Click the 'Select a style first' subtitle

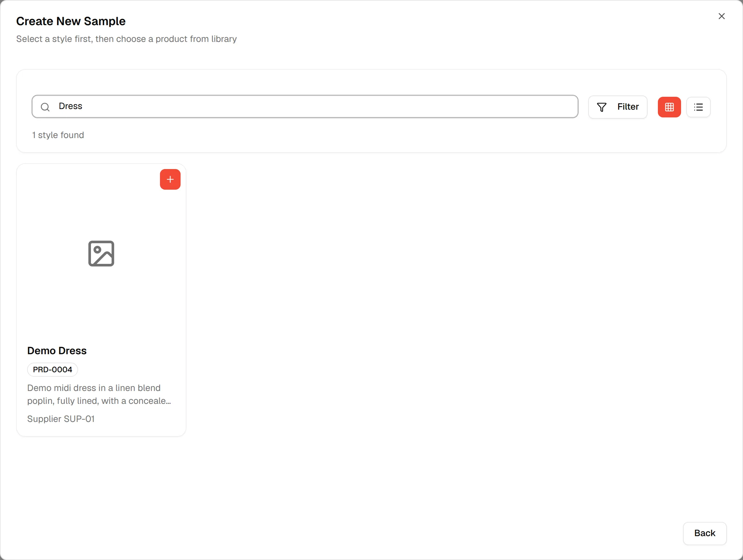coord(126,39)
